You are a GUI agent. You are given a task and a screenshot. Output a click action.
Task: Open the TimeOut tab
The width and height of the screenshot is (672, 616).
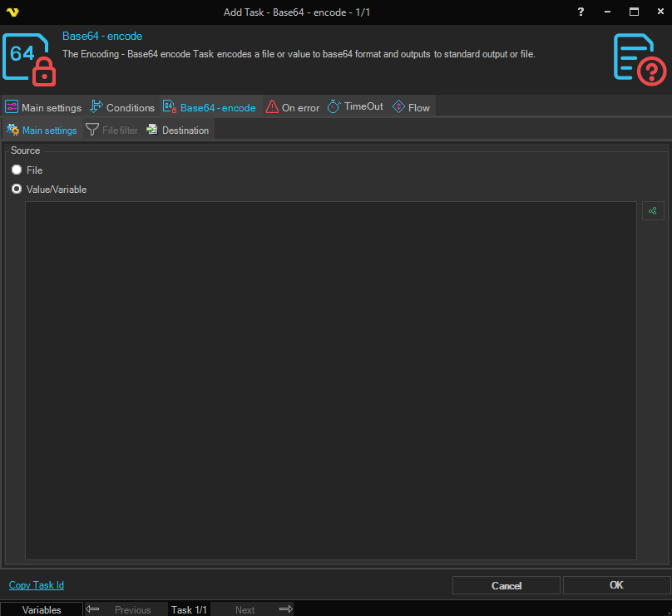click(x=355, y=107)
